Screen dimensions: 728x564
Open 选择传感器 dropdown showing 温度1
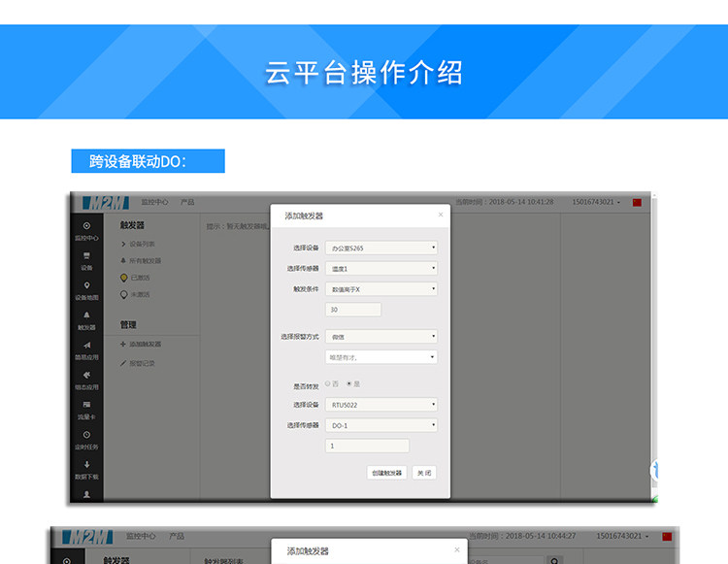tap(381, 268)
